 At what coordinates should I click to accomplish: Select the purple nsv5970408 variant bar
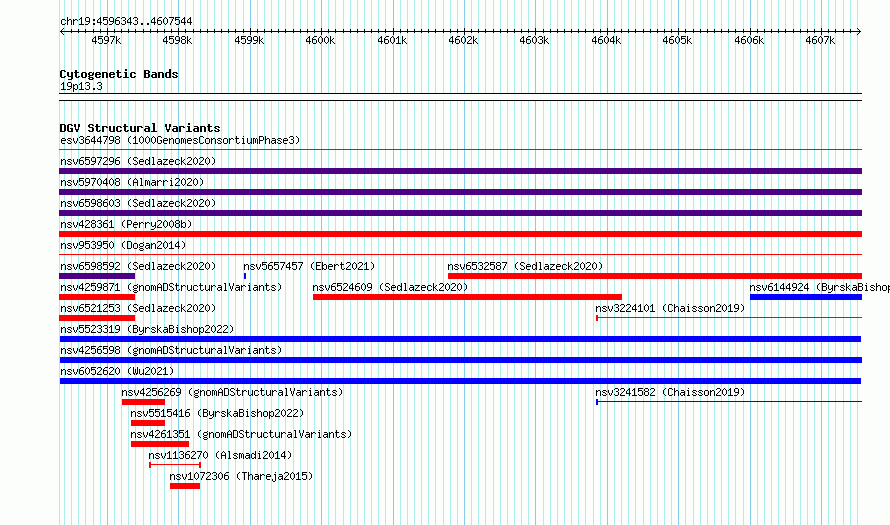460,192
